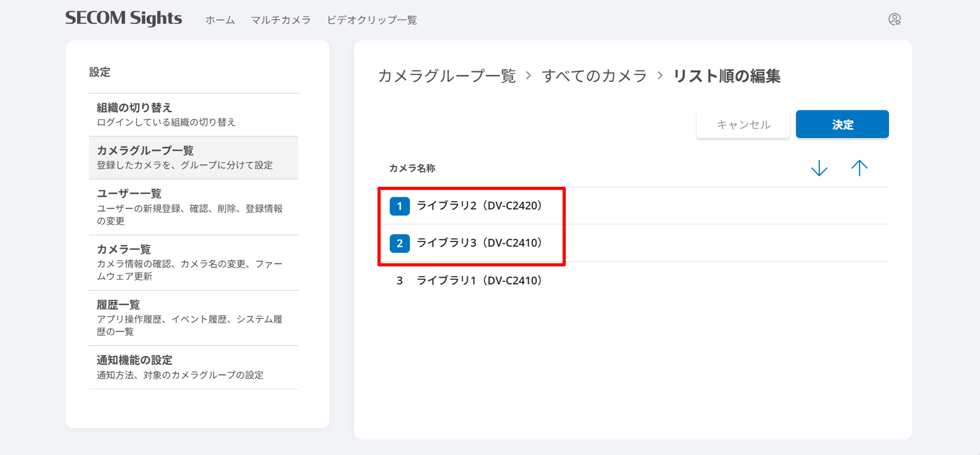Click the 設定 sidebar heading
Screen dimensions: 980x455
coord(100,72)
